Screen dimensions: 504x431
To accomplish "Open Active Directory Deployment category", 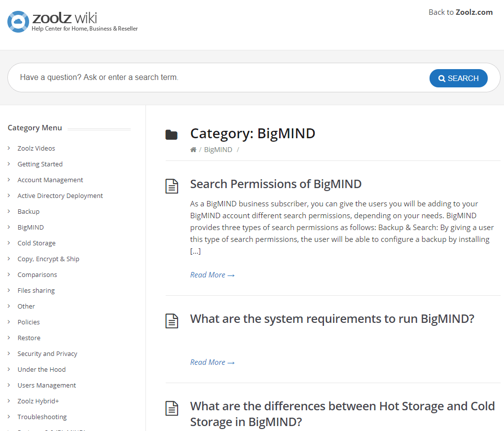I will [x=60, y=196].
